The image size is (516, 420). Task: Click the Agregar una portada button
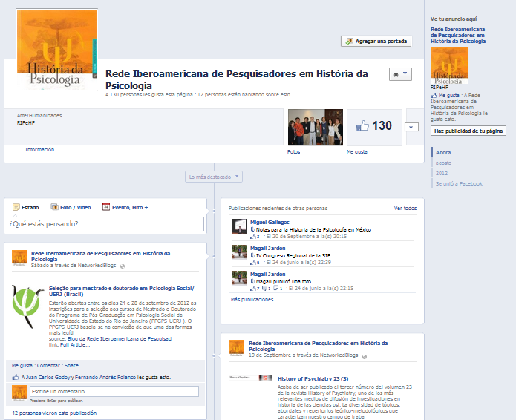pyautogui.click(x=376, y=42)
